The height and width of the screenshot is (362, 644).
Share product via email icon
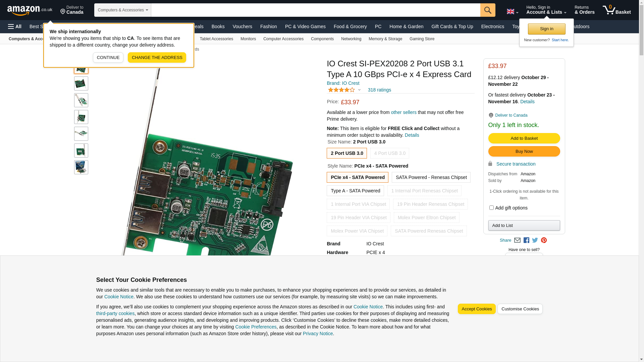517,240
